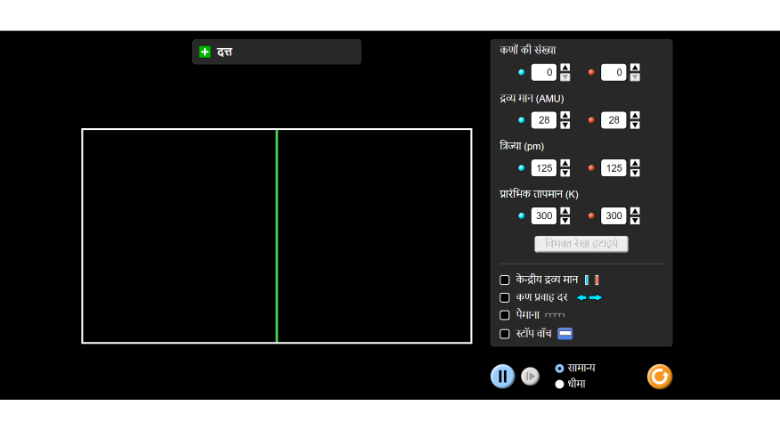
Task: Decrease orange particle radius down arrow
Action: click(x=635, y=173)
